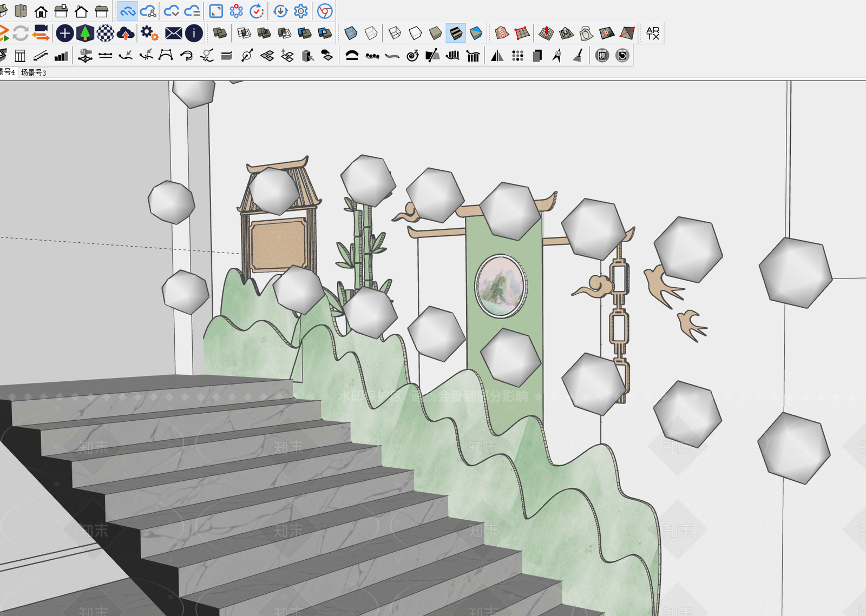The width and height of the screenshot is (866, 616).
Task: Click the Solid Tools Trim icon
Action: (x=305, y=33)
